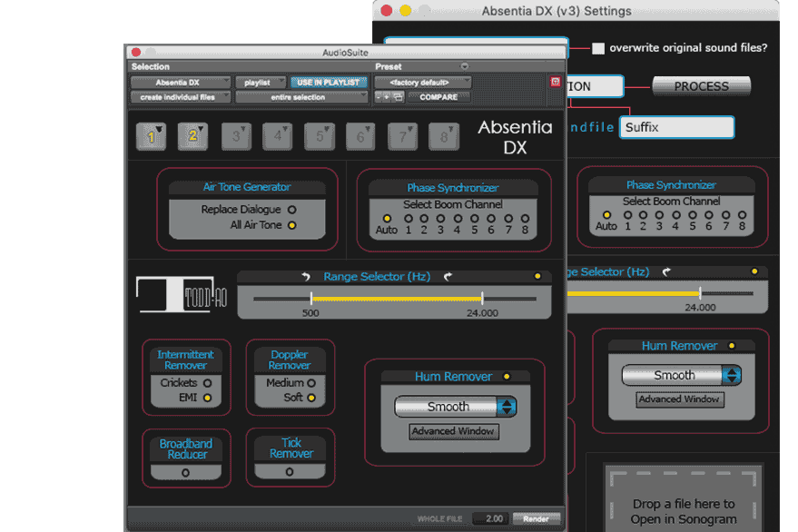798x532 pixels.
Task: Click the 24.000 range handle in Settings window
Action: point(700,293)
